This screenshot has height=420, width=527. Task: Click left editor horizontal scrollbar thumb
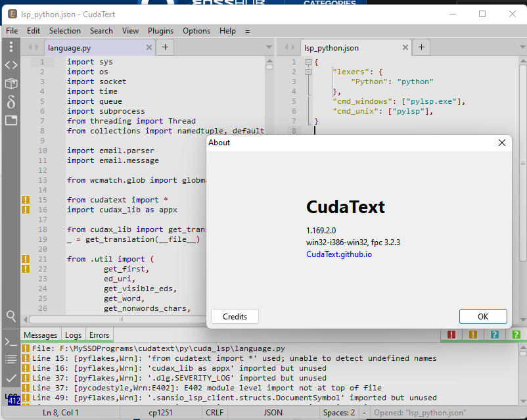(x=121, y=319)
